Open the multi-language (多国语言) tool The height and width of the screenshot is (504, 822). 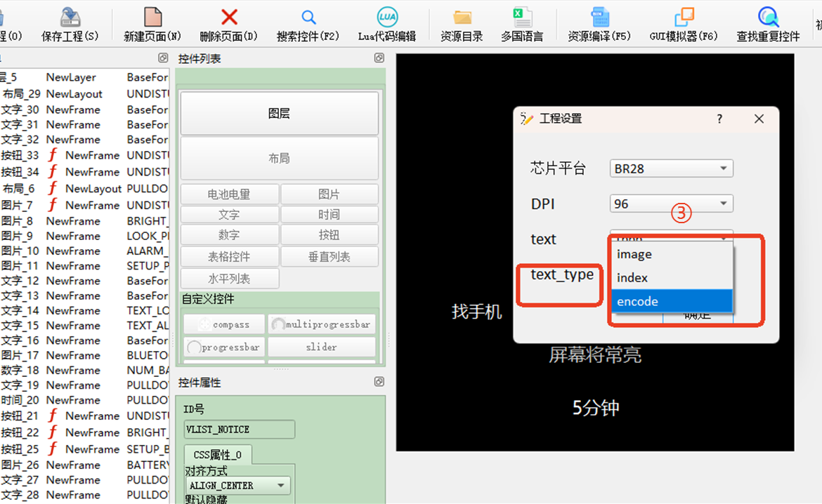(522, 18)
